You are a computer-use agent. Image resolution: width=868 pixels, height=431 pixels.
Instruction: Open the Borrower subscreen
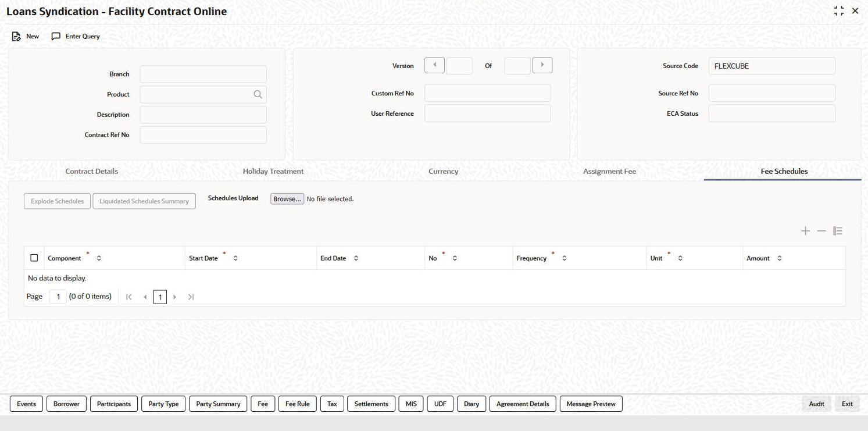66,404
